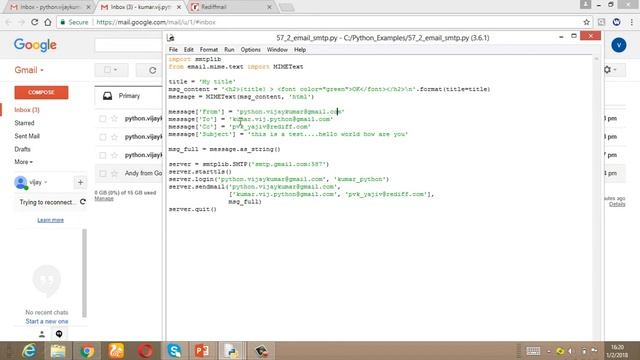The image size is (640, 360).
Task: Go to the Chrome home page
Action: pos(48,22)
